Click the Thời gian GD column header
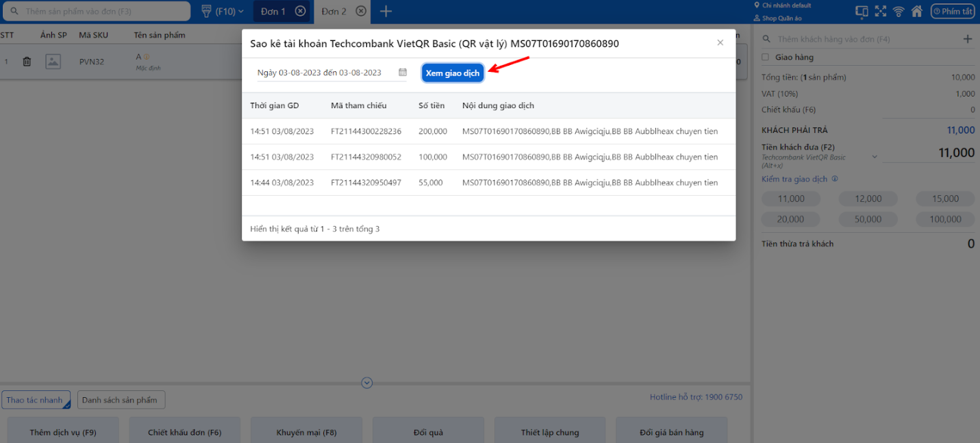 click(275, 105)
